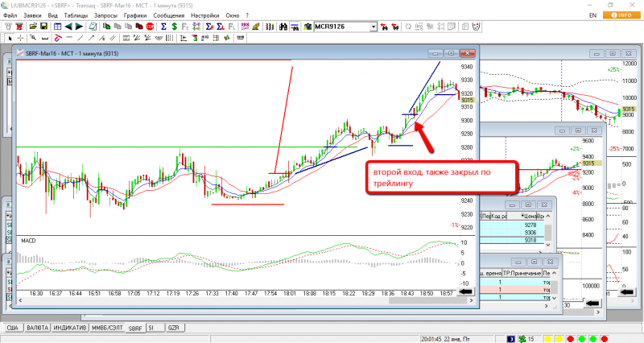644x343 pixels.
Task: Click the Sigma F toolbar icon
Action: tap(209, 27)
